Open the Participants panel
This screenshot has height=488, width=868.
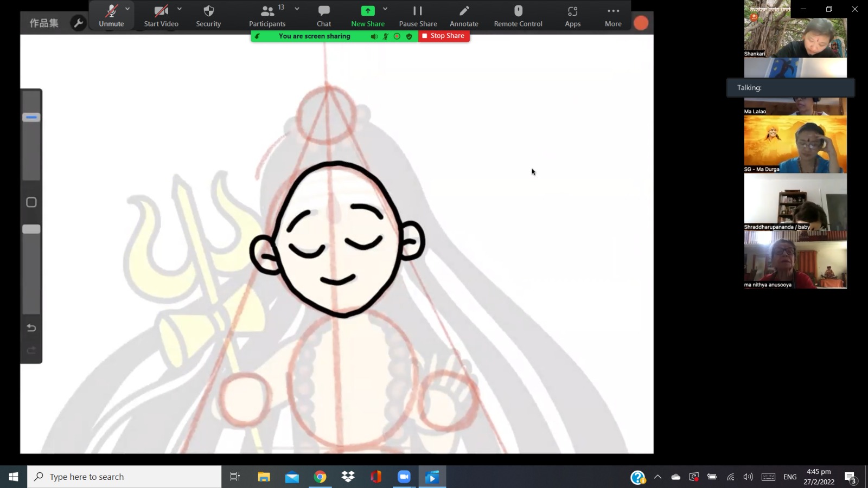[267, 16]
